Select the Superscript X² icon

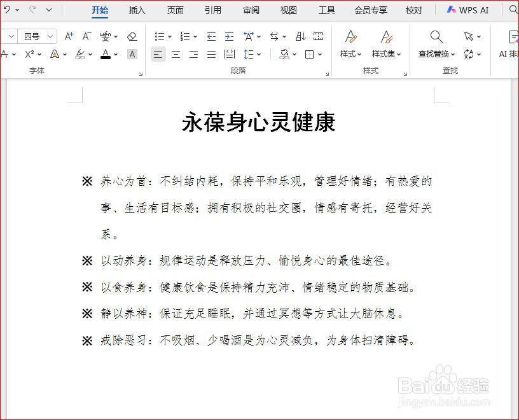click(x=29, y=54)
